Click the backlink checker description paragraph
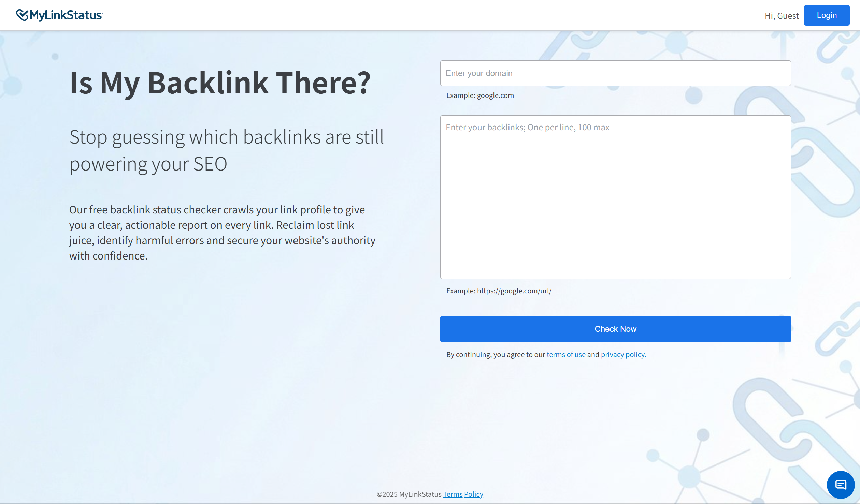The width and height of the screenshot is (860, 504). click(222, 232)
